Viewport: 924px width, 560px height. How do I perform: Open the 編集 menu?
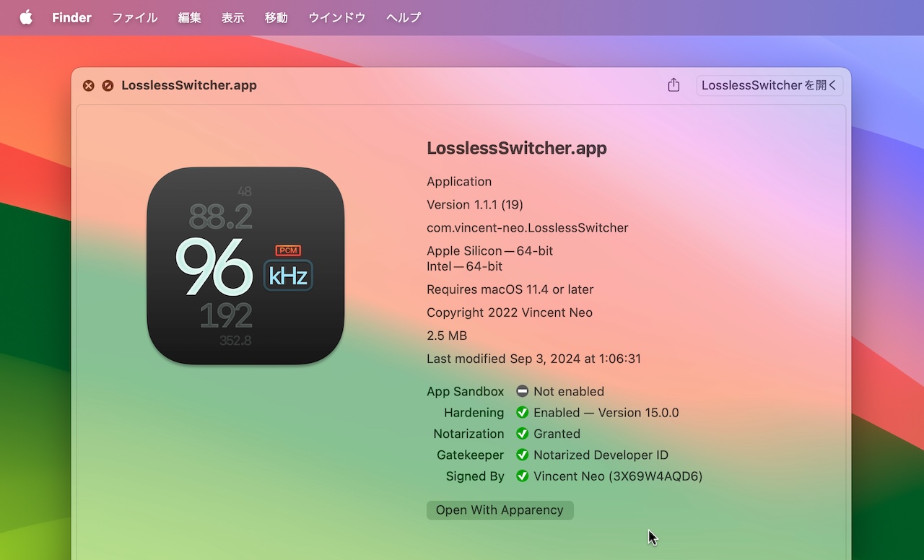[190, 17]
